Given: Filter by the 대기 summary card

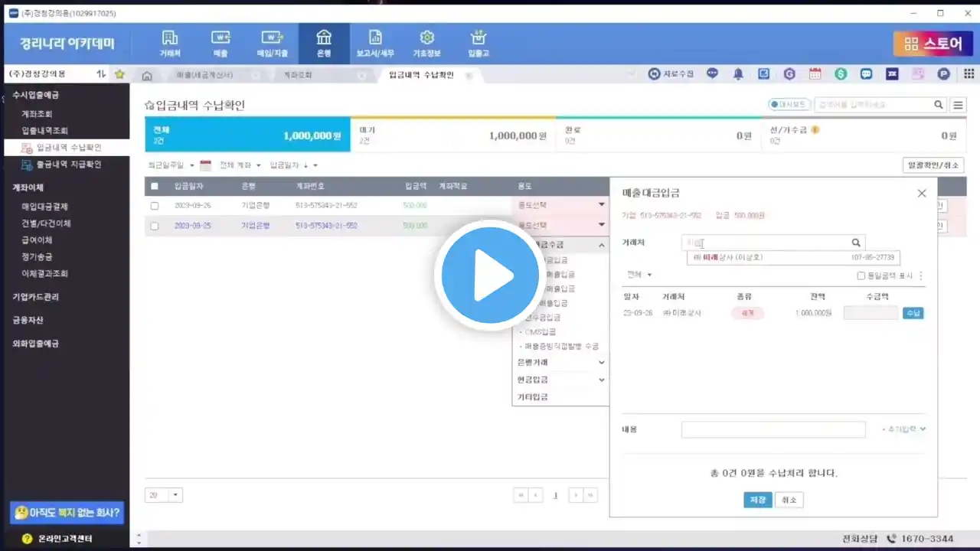Looking at the screenshot, I should (x=453, y=135).
